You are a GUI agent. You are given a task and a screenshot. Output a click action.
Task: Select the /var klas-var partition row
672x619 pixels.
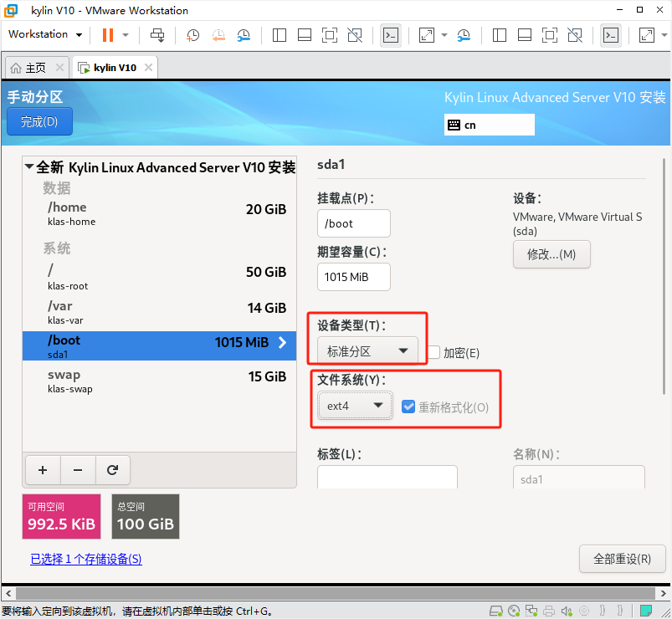tap(160, 312)
